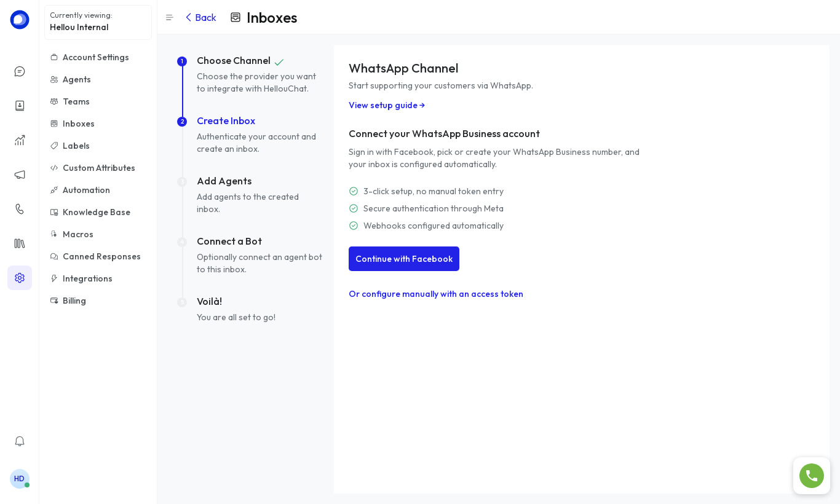This screenshot has height=504, width=840.
Task: Open the Conversations icon in the left rail
Action: (x=20, y=71)
